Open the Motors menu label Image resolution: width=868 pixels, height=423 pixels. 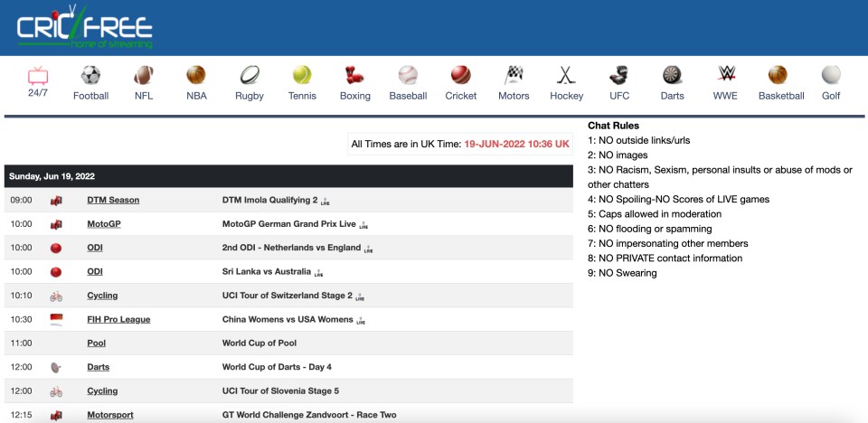pyautogui.click(x=514, y=96)
